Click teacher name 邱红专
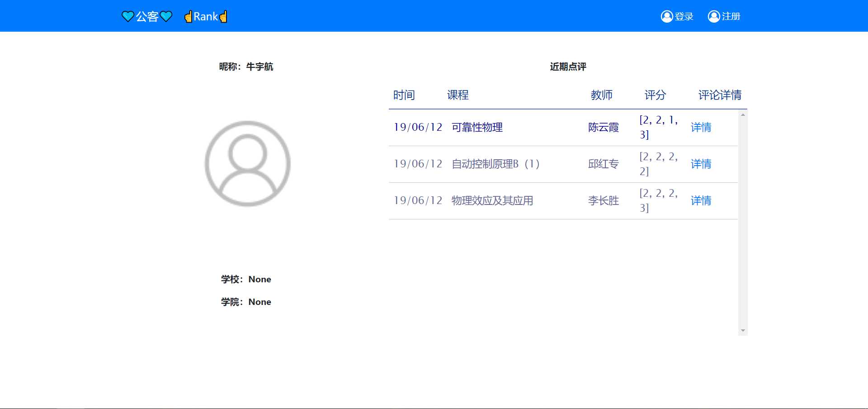This screenshot has height=409, width=868. click(604, 164)
